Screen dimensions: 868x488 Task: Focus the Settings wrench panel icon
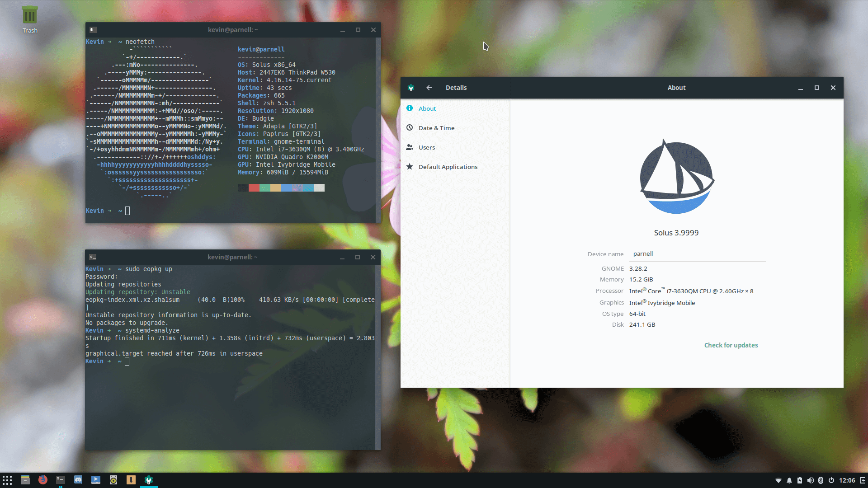[x=149, y=480]
